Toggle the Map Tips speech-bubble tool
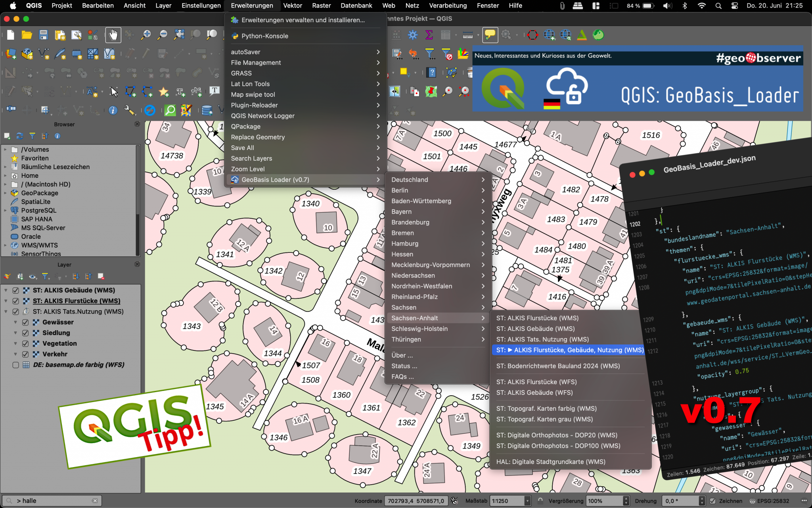This screenshot has width=812, height=508. (x=490, y=35)
